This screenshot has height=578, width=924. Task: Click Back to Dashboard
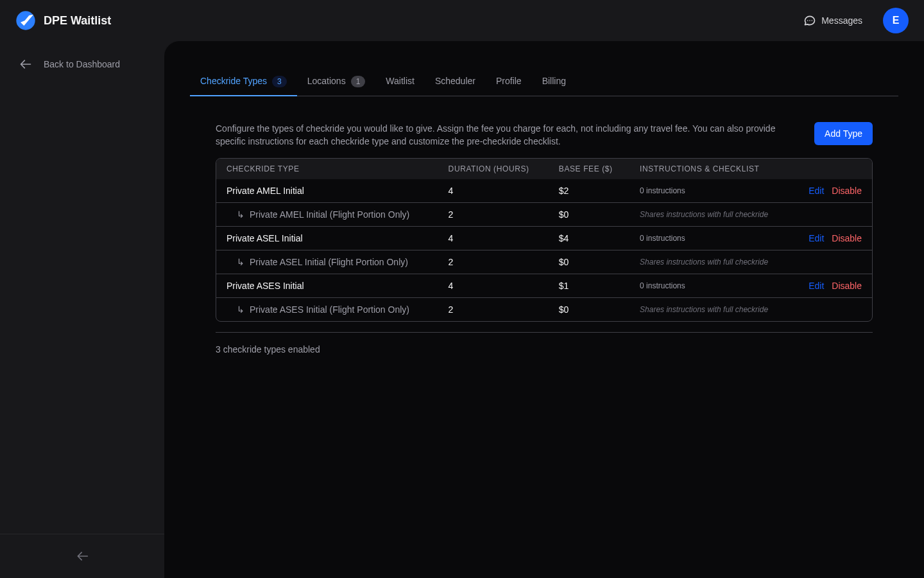[x=81, y=64]
